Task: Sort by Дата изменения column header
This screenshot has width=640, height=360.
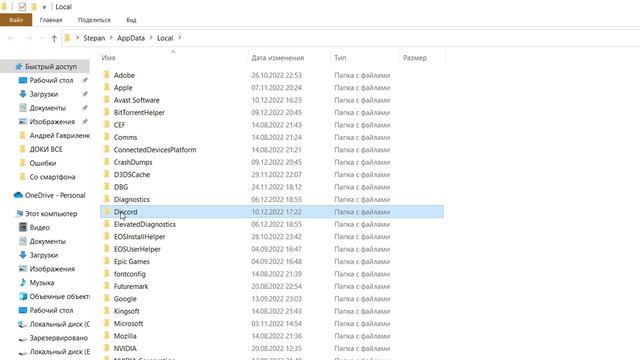Action: click(x=278, y=58)
